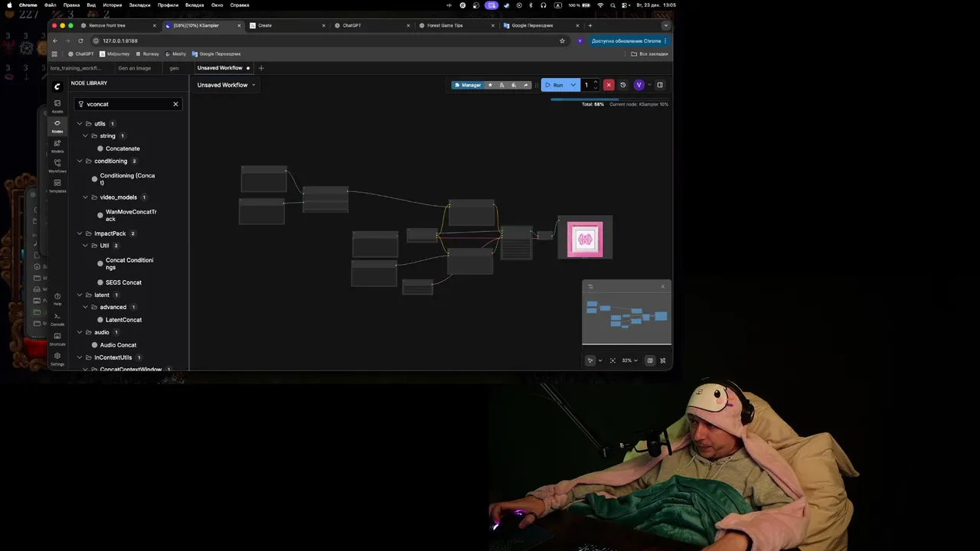This screenshot has width=980, height=551.
Task: Collapse the ImpactPack folder
Action: [80, 233]
